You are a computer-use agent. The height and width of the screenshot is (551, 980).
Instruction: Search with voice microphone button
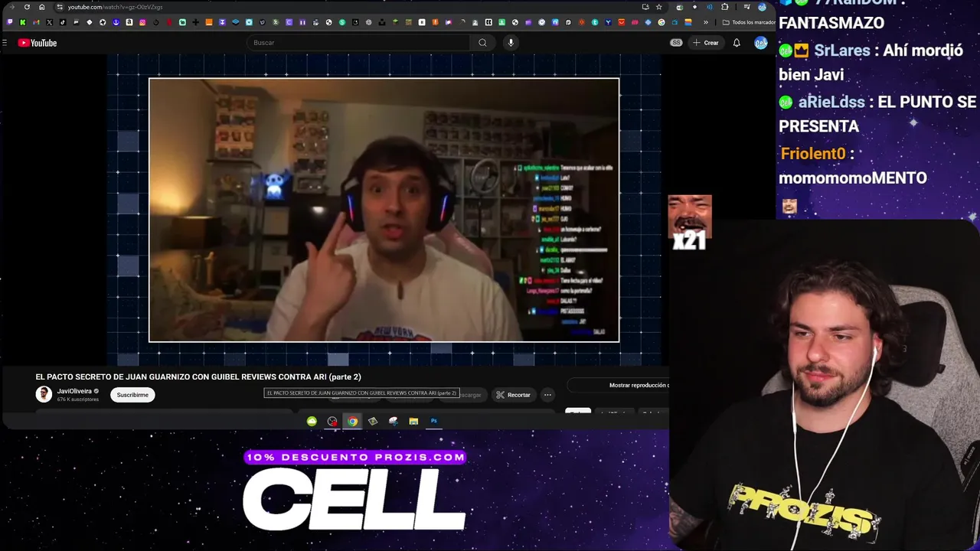point(511,43)
